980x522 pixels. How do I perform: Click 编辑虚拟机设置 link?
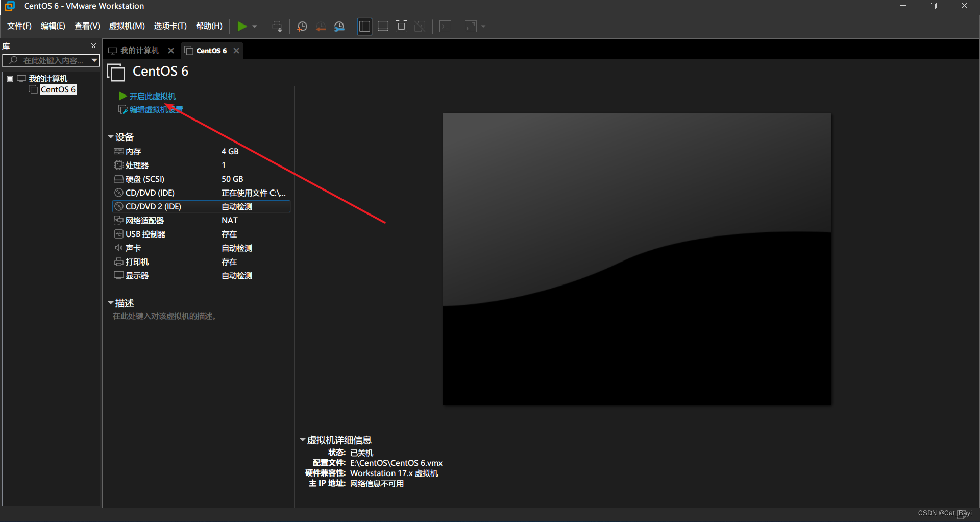point(156,110)
